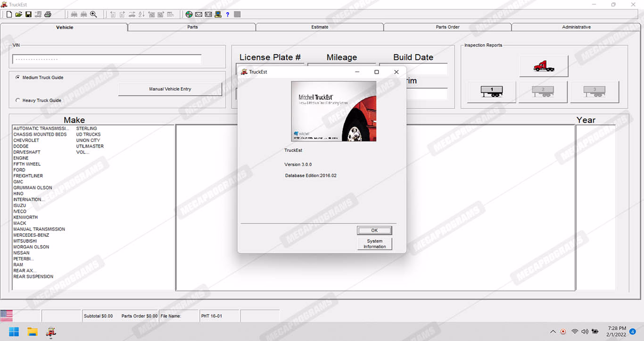Click the open book reference icon
The height and width of the screenshot is (341, 644).
click(x=208, y=15)
